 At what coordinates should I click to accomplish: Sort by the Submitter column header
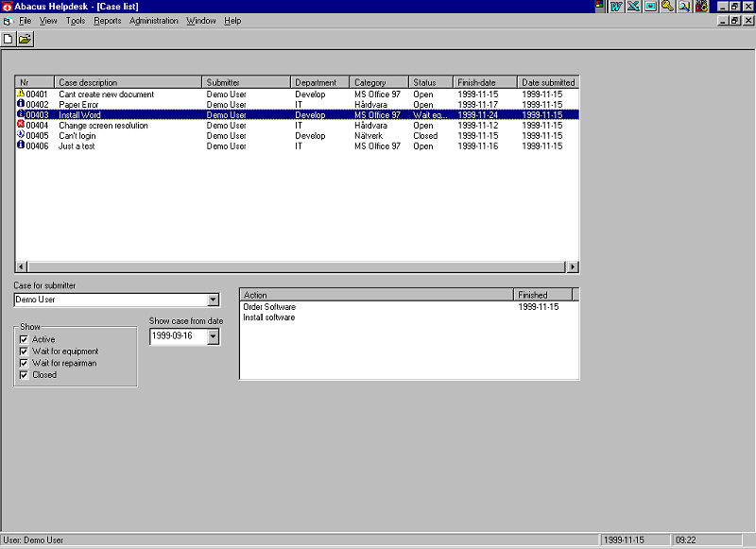[247, 82]
